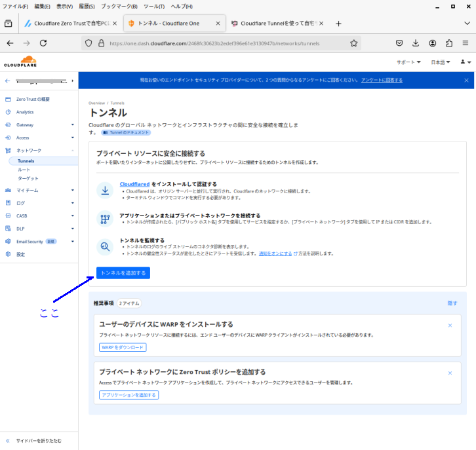Screen dimensions: 476x450
Task: Open the Firefox downloads icon
Action: (x=416, y=43)
